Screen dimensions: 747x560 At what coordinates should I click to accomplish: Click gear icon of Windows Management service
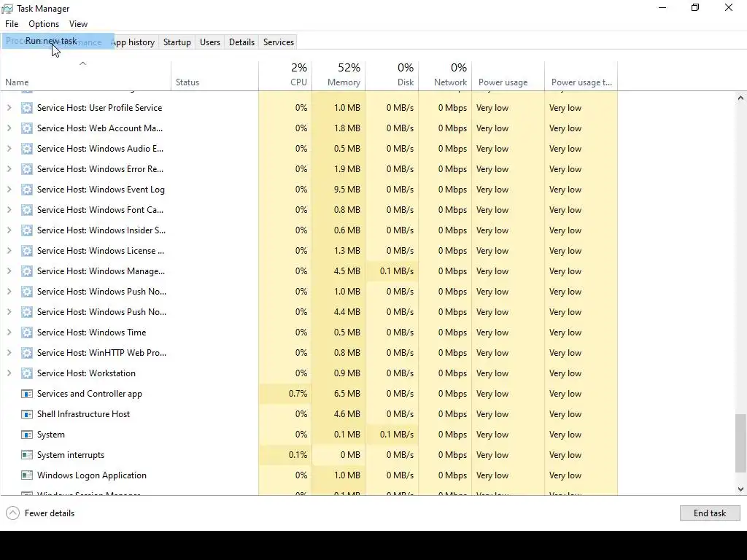point(27,271)
